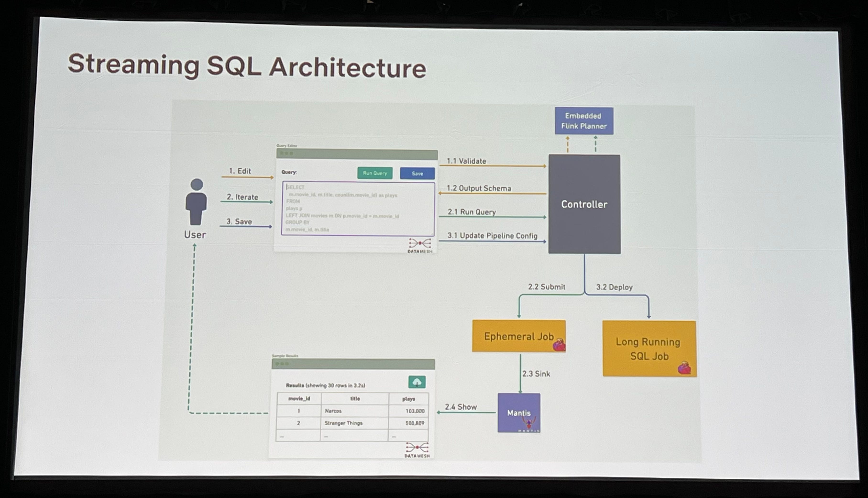Click the plays column header
The height and width of the screenshot is (498, 868).
point(408,399)
